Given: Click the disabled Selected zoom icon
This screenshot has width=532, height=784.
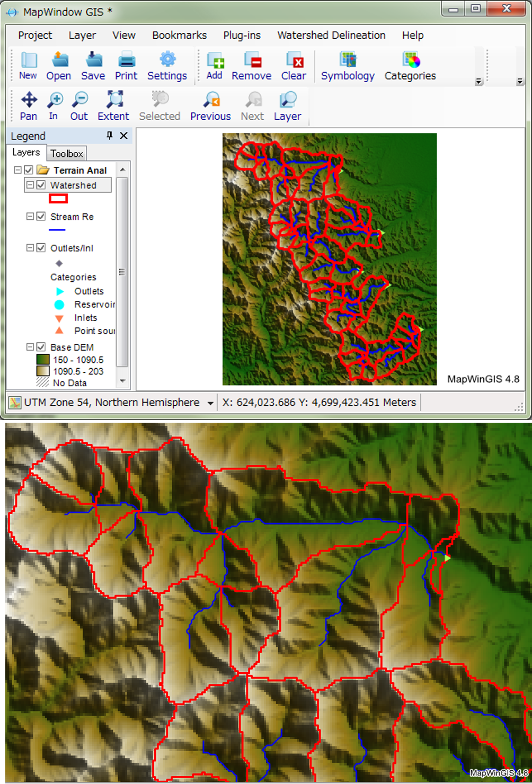Looking at the screenshot, I should (x=160, y=100).
